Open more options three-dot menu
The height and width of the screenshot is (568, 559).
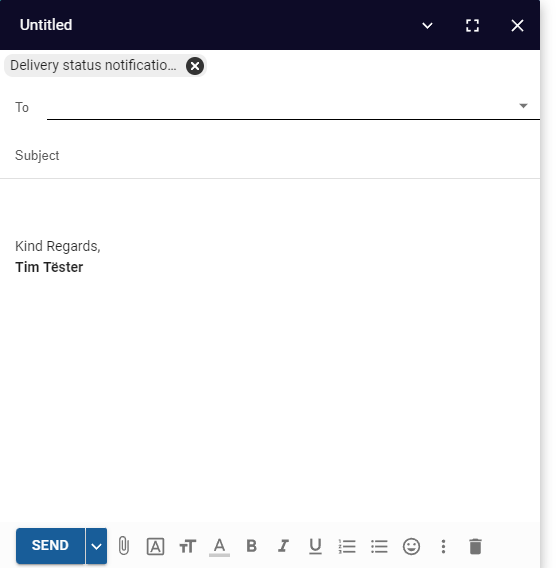point(443,546)
